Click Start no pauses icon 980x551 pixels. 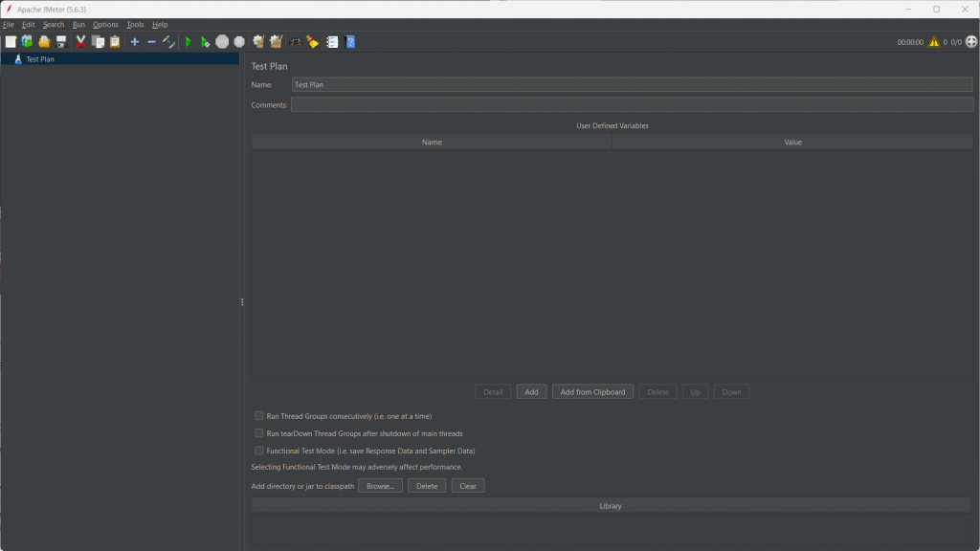(205, 42)
